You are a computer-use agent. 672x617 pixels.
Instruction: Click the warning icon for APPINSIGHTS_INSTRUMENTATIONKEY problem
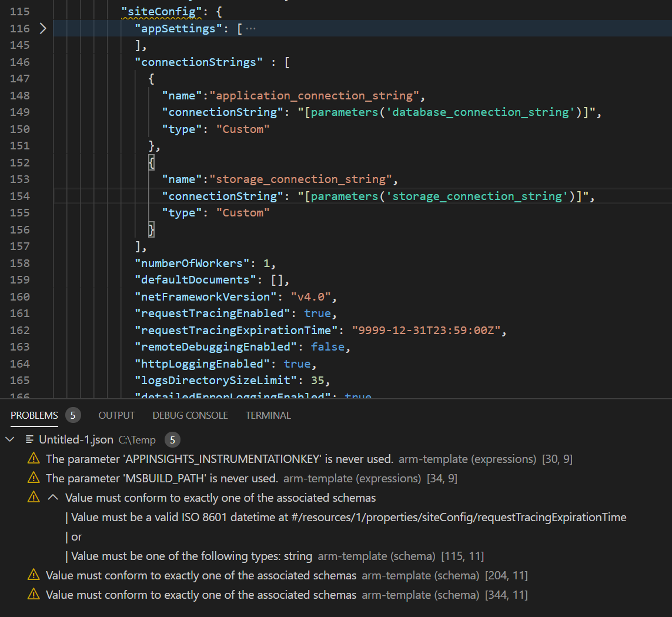click(34, 459)
